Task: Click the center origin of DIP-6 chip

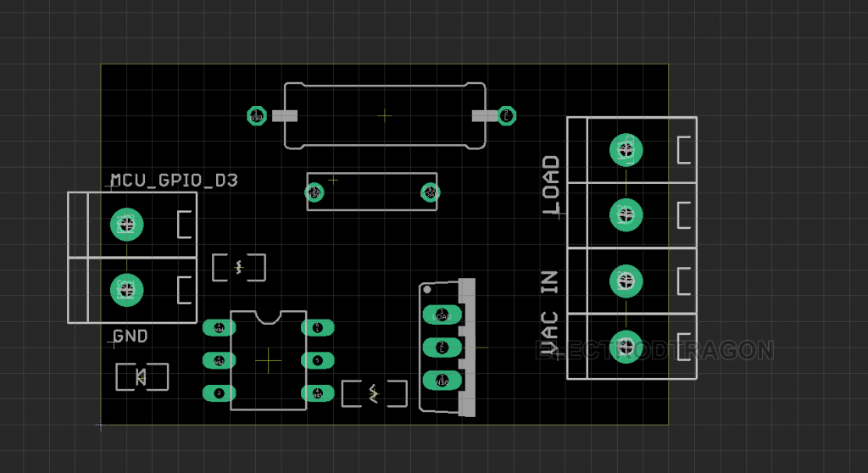Action: pos(269,360)
